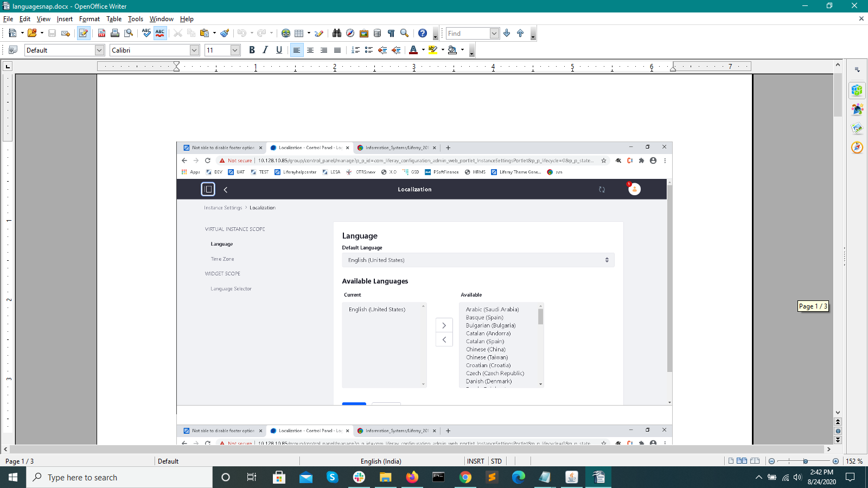The height and width of the screenshot is (488, 868).
Task: Click the Format Paintbrush icon
Action: [x=225, y=33]
